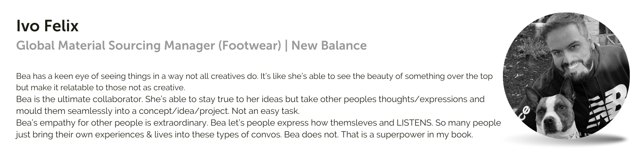644x161 pixels.
Task: Open the circular profile photo
Action: coord(566,76)
